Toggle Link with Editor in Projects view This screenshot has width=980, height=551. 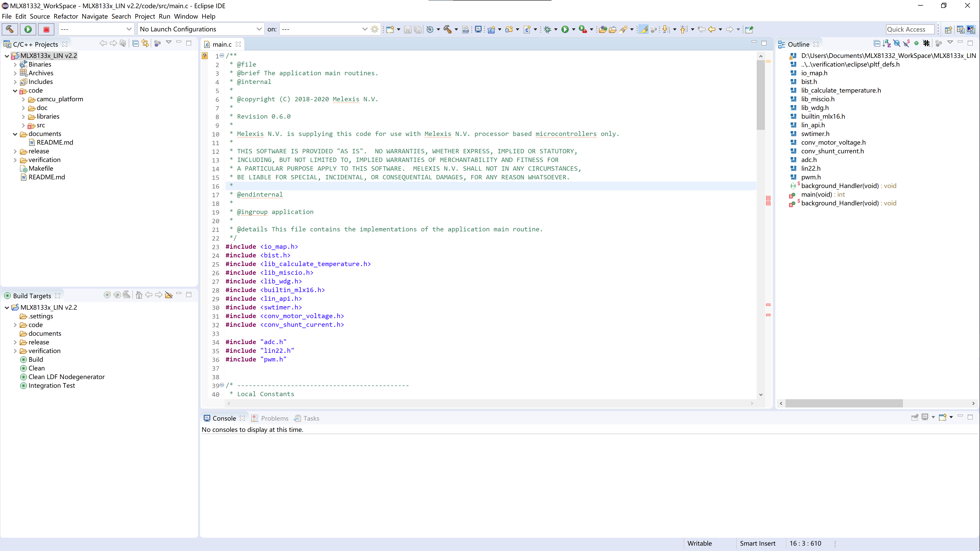click(x=145, y=43)
